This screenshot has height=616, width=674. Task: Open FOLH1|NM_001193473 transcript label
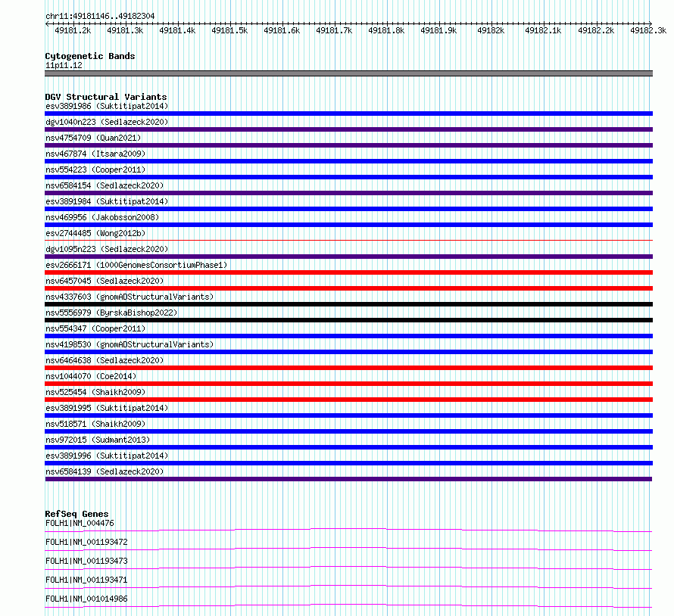point(86,561)
